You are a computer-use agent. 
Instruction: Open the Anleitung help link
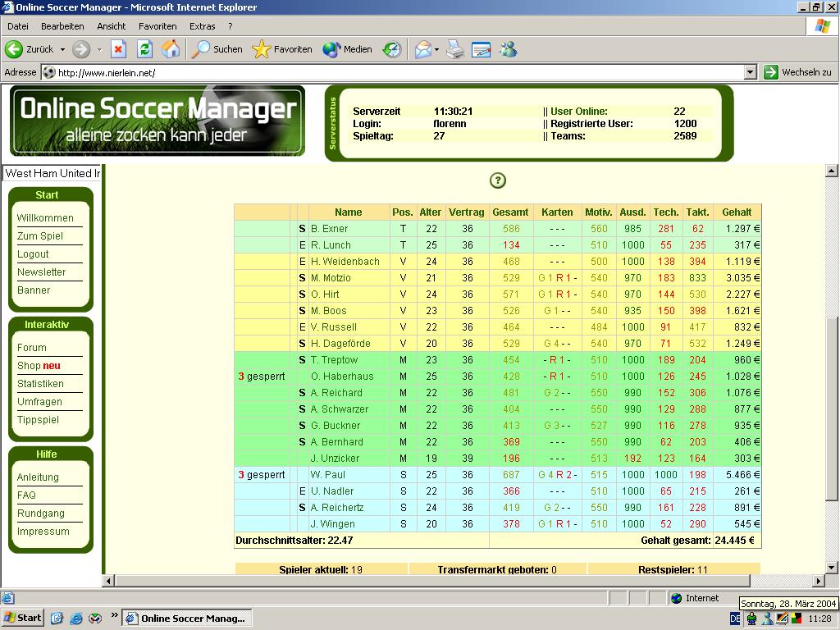point(38,477)
